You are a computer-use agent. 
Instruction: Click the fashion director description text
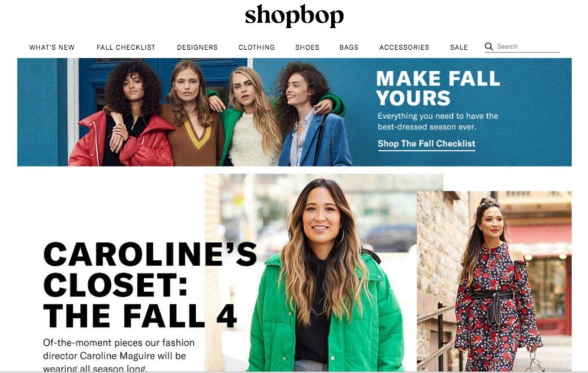119,355
